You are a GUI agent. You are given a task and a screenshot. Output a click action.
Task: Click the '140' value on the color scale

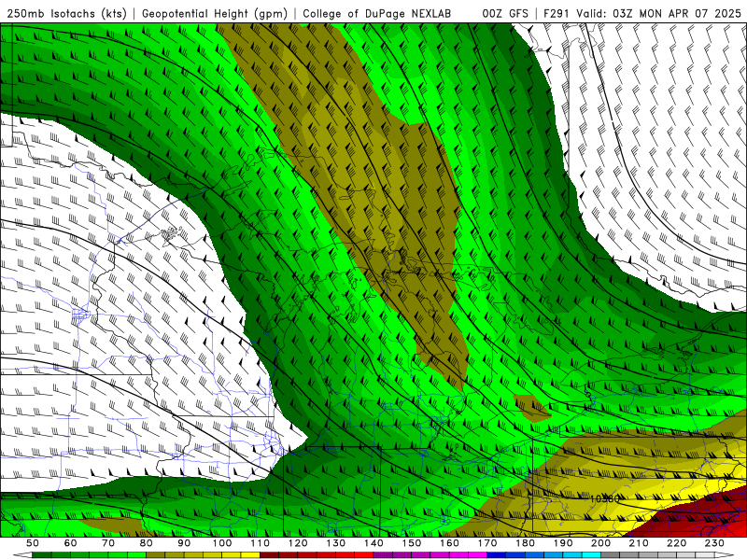[373, 543]
